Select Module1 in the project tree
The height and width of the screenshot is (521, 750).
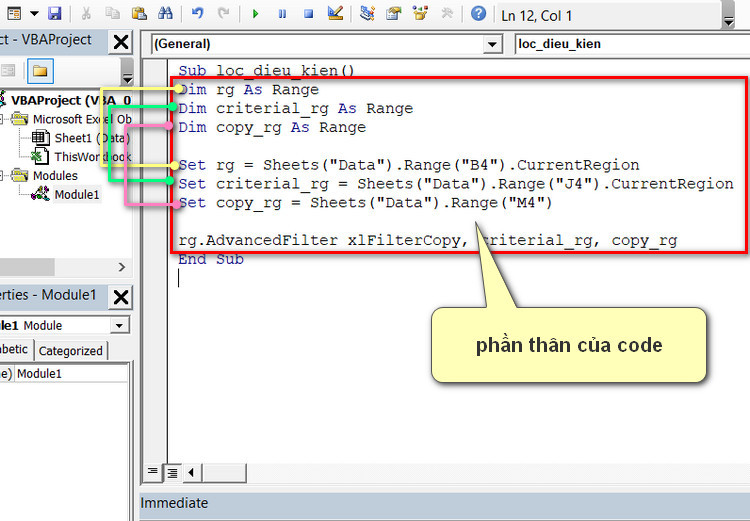coord(77,195)
